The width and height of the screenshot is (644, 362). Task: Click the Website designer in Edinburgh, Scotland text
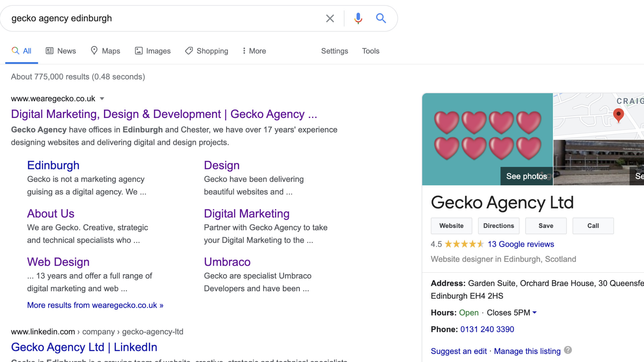503,259
